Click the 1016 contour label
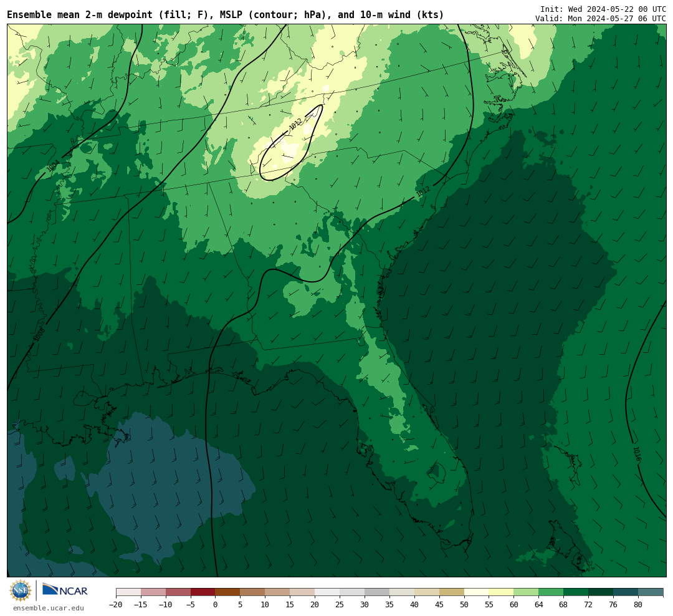 click(x=637, y=454)
